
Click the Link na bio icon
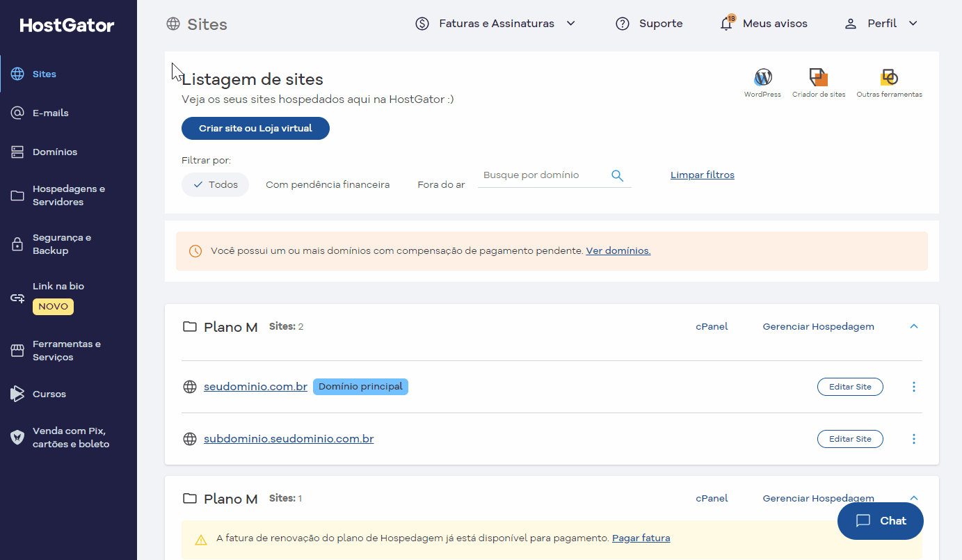pyautogui.click(x=17, y=298)
